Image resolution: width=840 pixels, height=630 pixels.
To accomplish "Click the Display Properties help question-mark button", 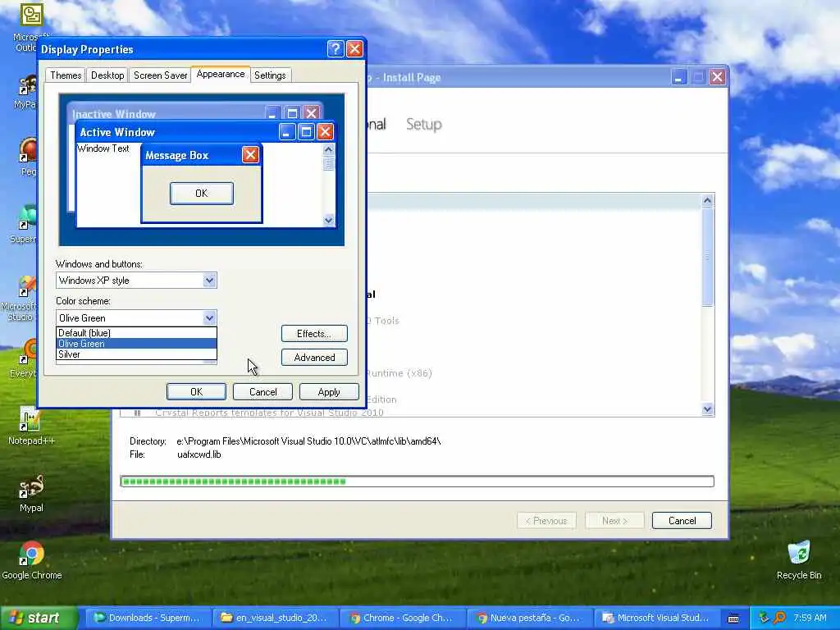I will 335,49.
